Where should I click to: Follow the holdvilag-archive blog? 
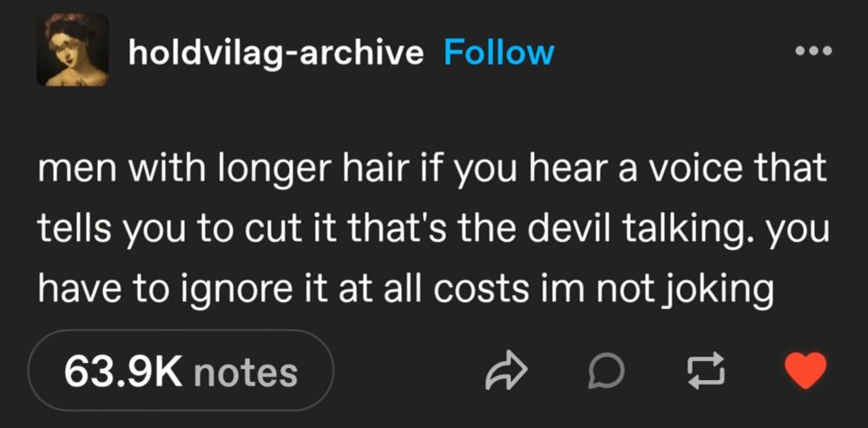pos(499,53)
